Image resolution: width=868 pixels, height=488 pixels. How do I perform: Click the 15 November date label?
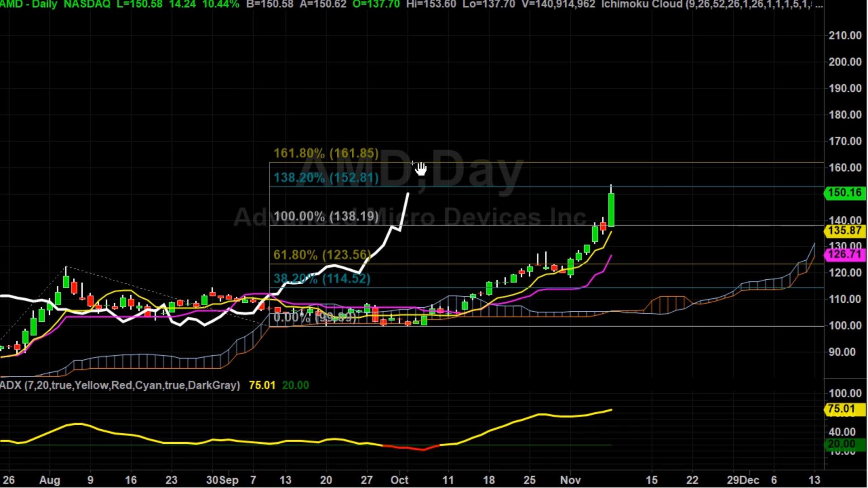click(x=651, y=480)
